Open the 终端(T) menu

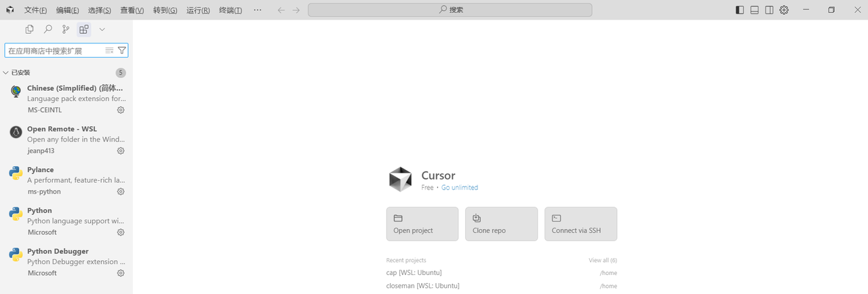click(x=230, y=10)
